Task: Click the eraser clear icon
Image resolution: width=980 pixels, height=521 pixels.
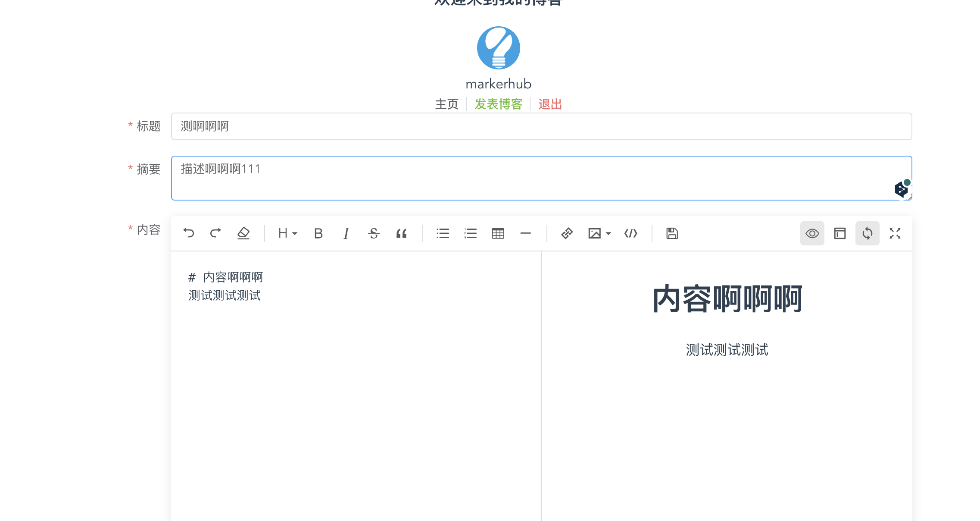Action: point(243,233)
